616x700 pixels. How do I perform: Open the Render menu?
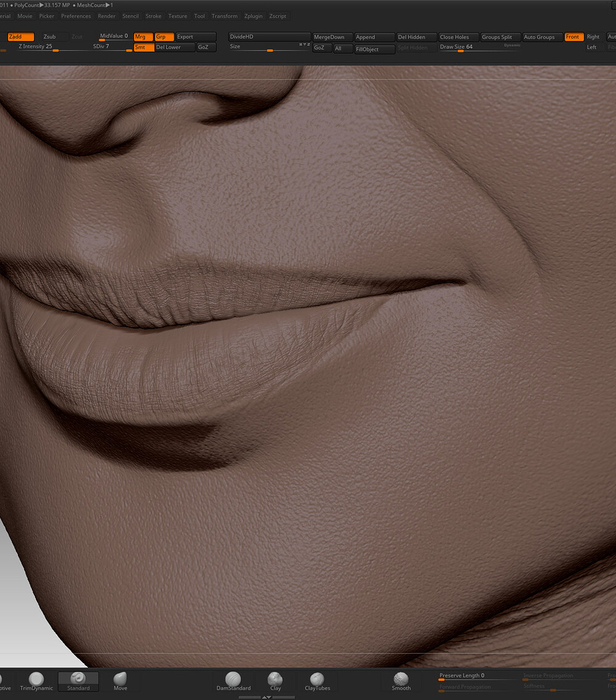click(107, 16)
